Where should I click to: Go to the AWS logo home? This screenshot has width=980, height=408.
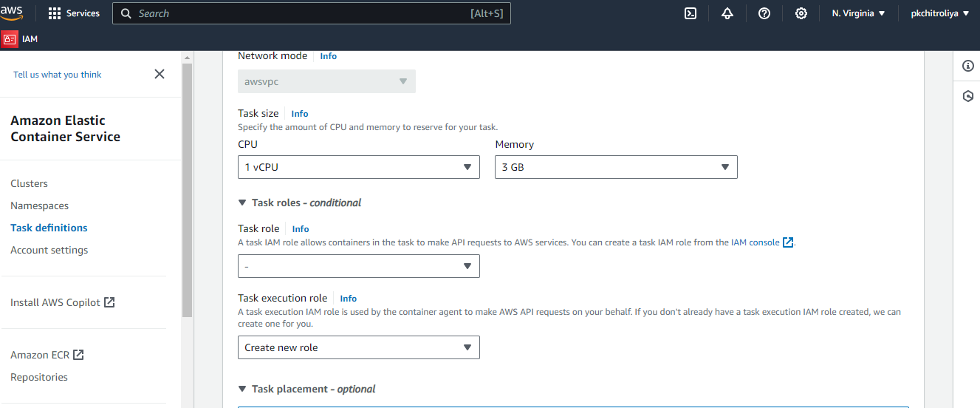[12, 13]
